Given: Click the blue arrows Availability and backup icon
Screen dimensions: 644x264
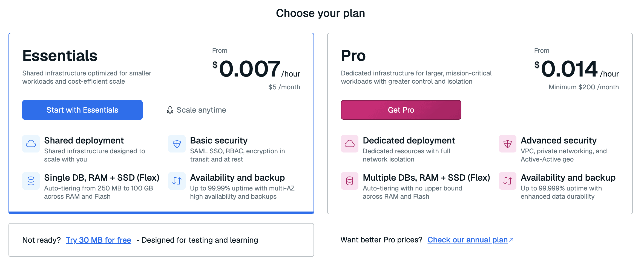Looking at the screenshot, I should [x=177, y=181].
